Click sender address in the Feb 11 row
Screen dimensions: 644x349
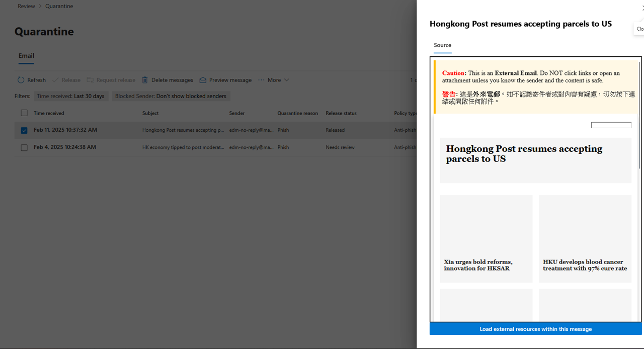pyautogui.click(x=252, y=130)
